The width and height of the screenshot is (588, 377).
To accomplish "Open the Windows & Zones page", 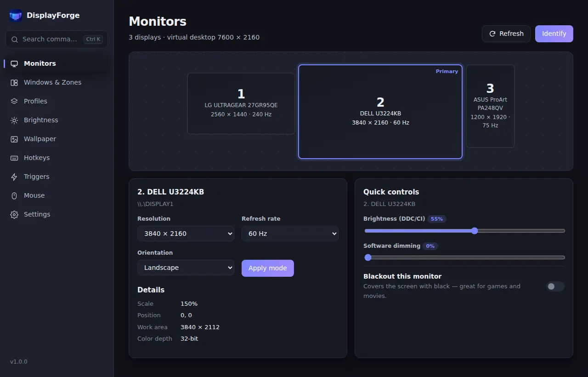I will (x=57, y=82).
